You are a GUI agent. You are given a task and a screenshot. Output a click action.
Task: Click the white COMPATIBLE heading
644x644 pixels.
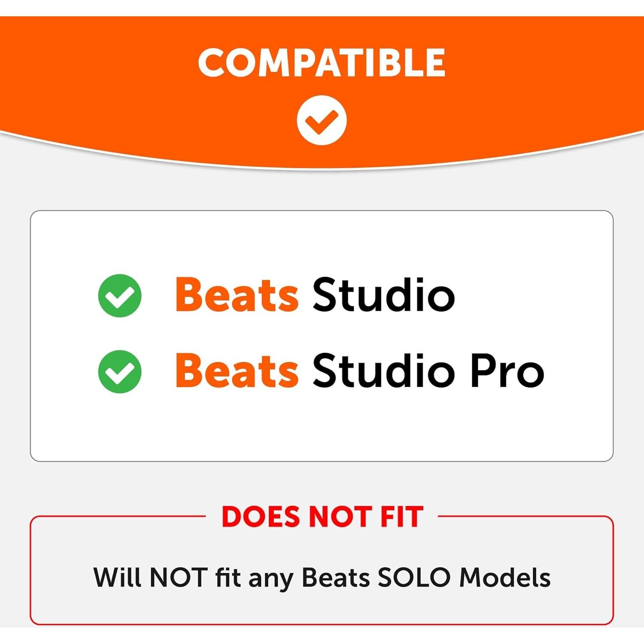(x=322, y=63)
